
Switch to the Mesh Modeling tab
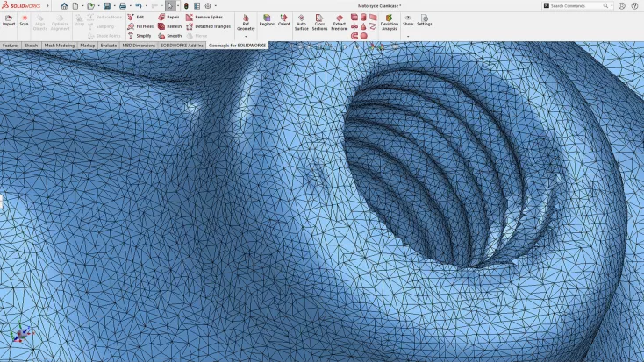coord(61,46)
